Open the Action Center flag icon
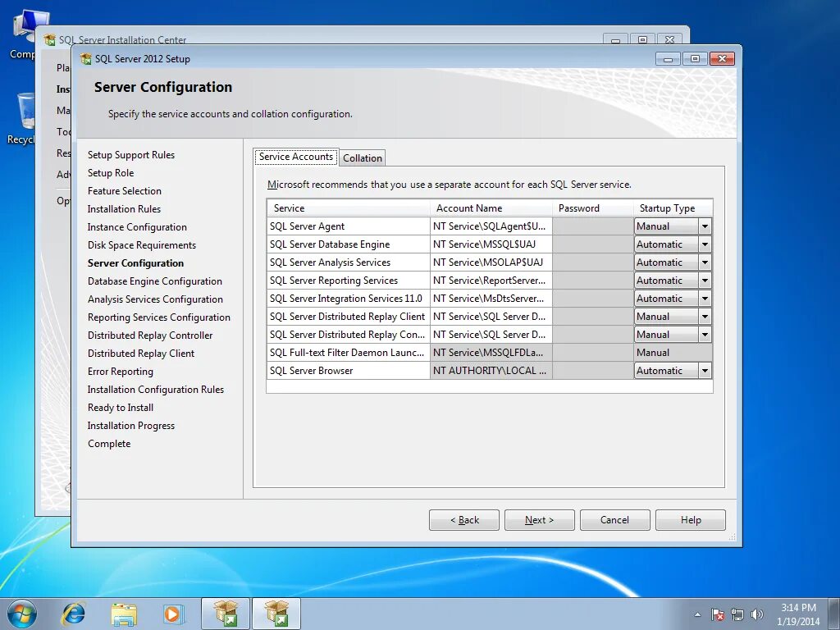The height and width of the screenshot is (630, 840). [718, 614]
